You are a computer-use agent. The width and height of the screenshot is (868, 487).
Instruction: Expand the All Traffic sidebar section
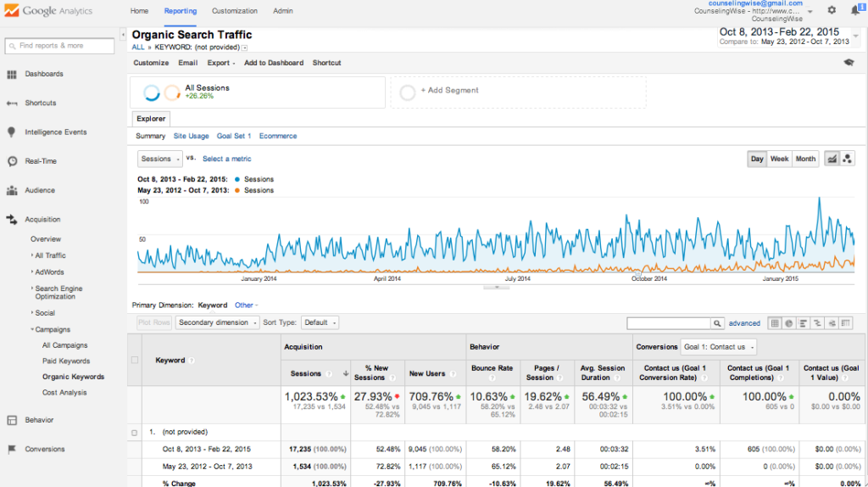tap(49, 255)
